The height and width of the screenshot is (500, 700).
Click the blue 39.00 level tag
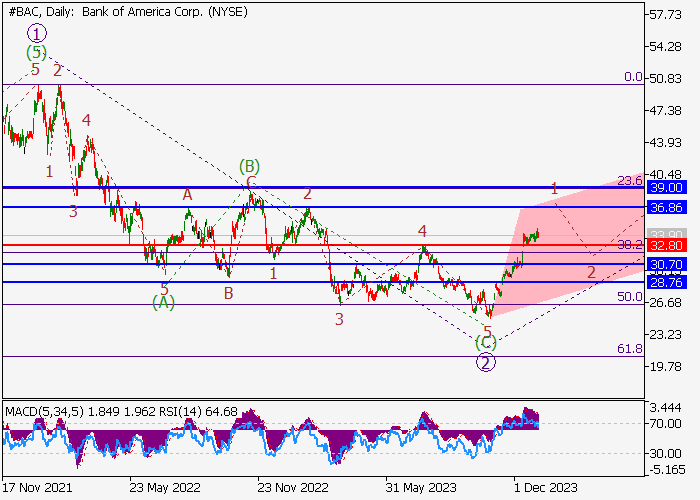[x=667, y=188]
